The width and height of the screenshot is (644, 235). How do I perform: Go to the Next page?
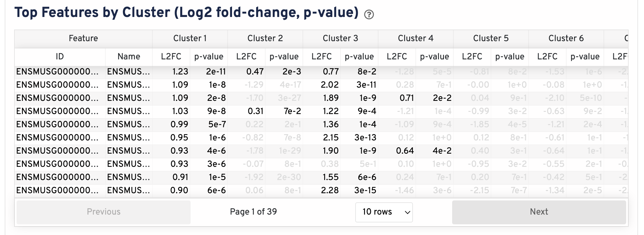click(539, 212)
